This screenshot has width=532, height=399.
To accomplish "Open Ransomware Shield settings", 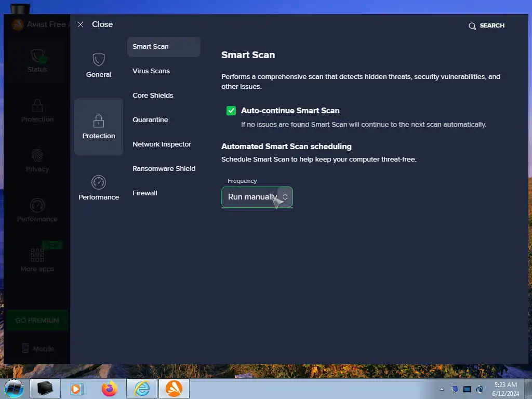I will (x=164, y=169).
